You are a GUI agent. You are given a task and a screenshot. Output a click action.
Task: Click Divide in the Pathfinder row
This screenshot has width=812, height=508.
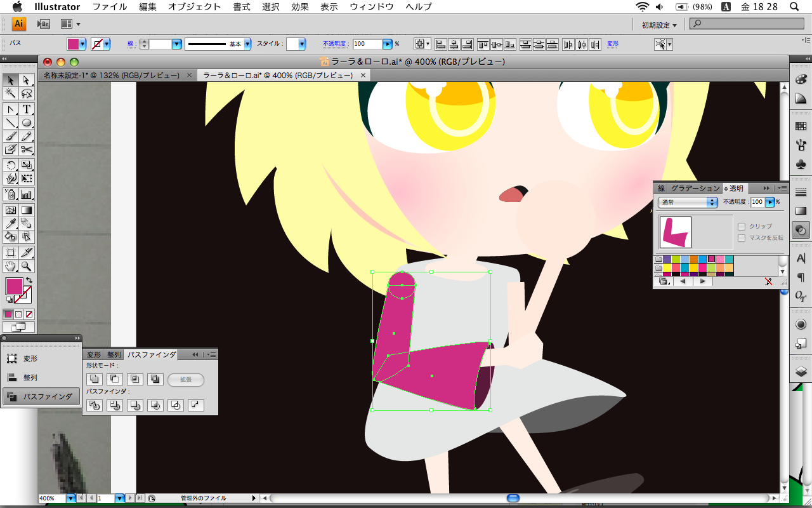(95, 404)
